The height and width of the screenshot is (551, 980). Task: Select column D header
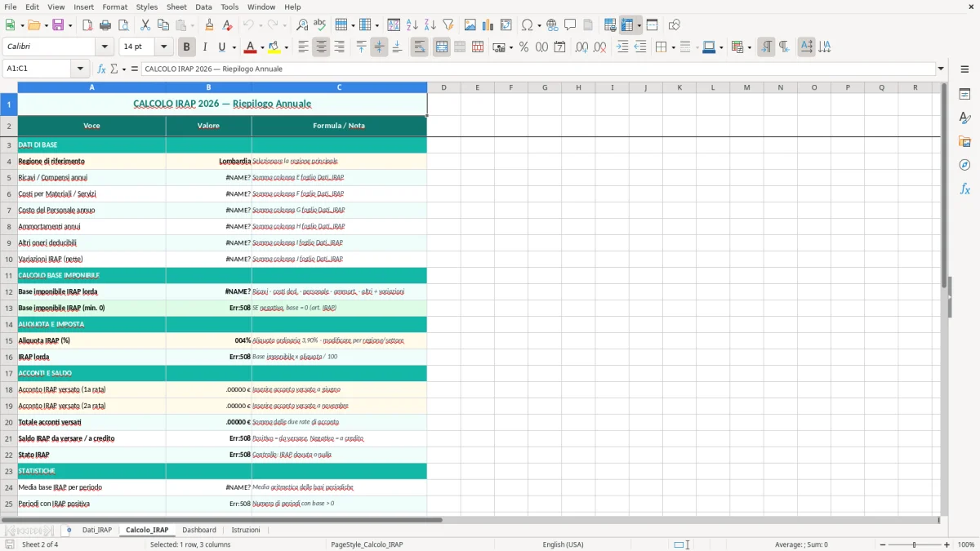[x=443, y=87]
